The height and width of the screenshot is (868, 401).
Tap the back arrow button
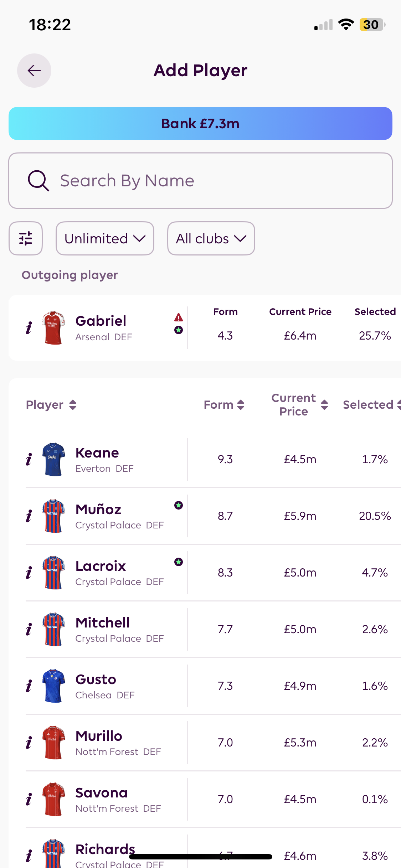point(34,71)
